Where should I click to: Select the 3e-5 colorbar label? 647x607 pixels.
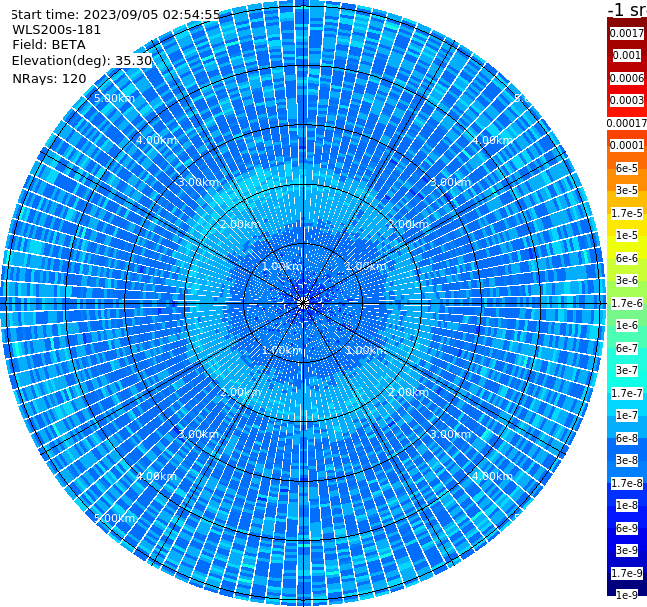point(627,190)
